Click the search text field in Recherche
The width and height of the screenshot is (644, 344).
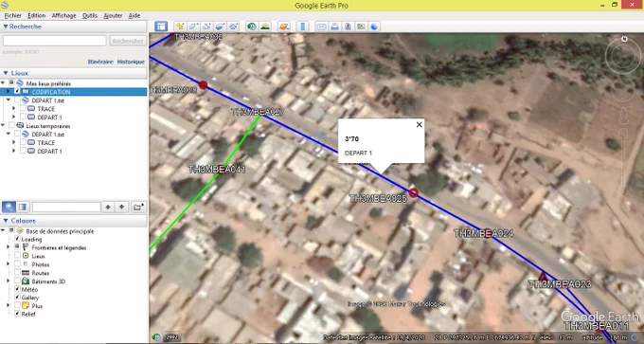[x=55, y=41]
